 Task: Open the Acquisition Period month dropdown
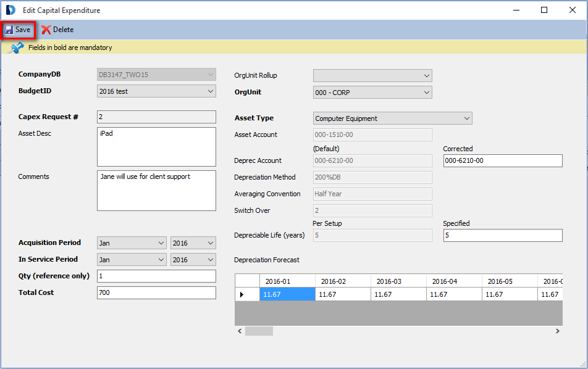pyautogui.click(x=132, y=243)
